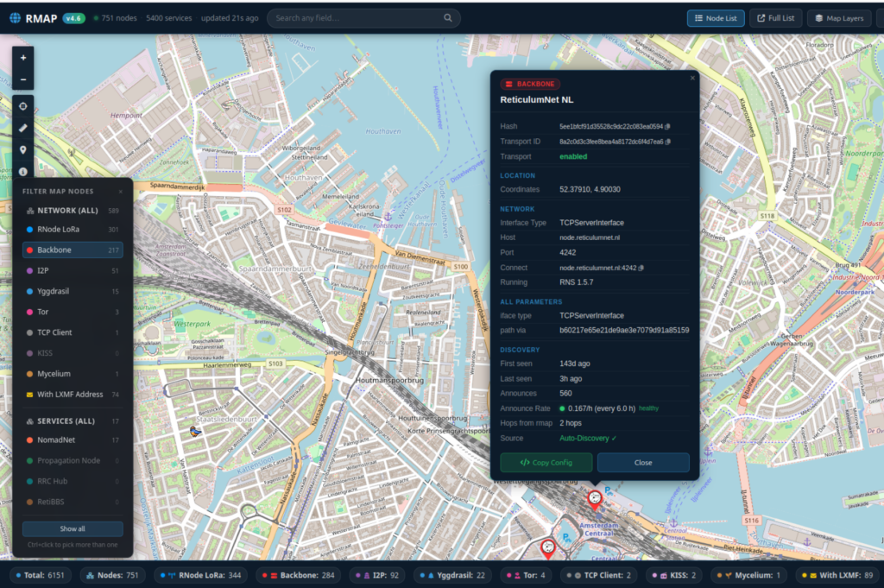The height and width of the screenshot is (588, 884).
Task: Open the Node List
Action: pos(716,18)
